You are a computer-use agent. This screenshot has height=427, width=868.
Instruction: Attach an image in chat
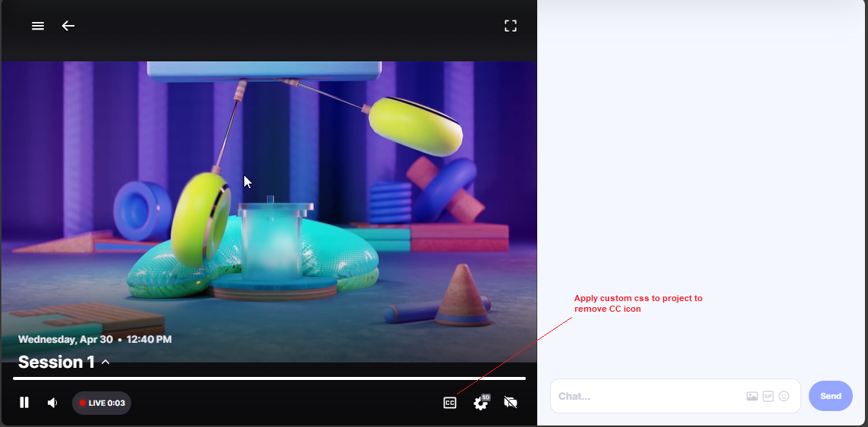752,396
